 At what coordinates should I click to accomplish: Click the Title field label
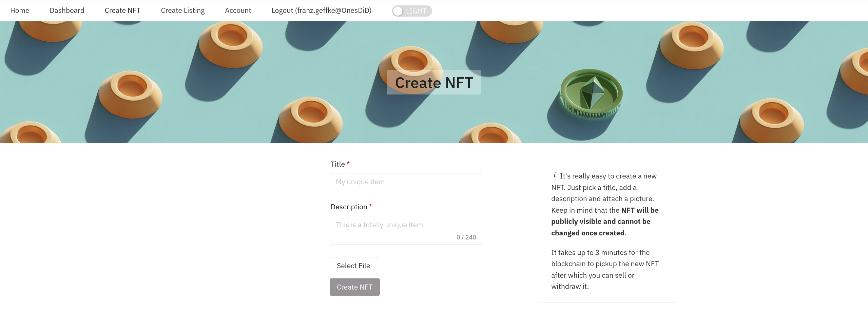337,164
